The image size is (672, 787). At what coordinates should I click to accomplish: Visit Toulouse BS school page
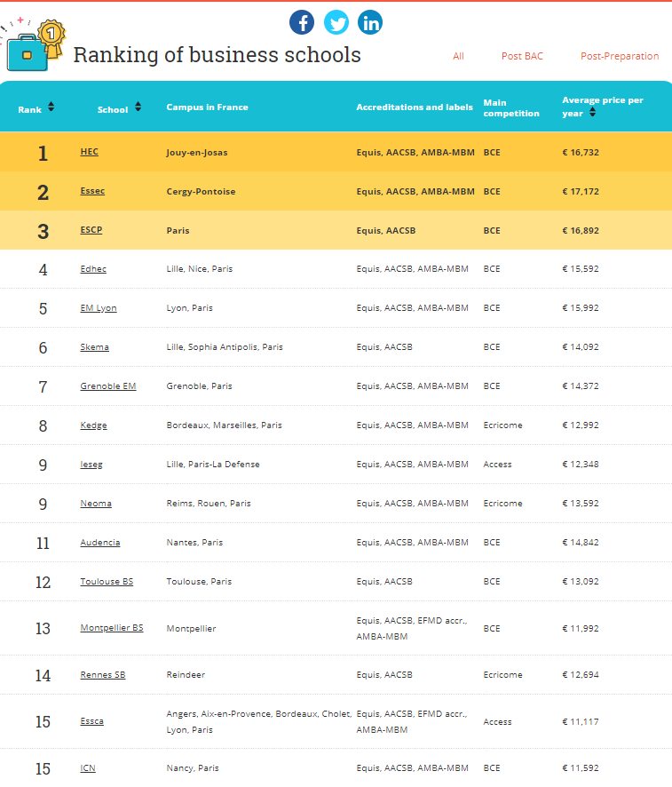click(x=107, y=582)
